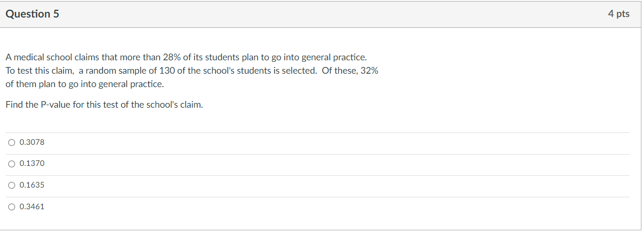Click the 32% figure in the question
This screenshot has width=644, height=236.
(369, 71)
